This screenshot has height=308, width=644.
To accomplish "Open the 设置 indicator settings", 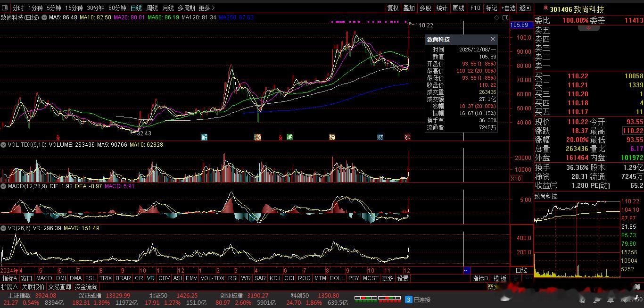I will coord(403,278).
